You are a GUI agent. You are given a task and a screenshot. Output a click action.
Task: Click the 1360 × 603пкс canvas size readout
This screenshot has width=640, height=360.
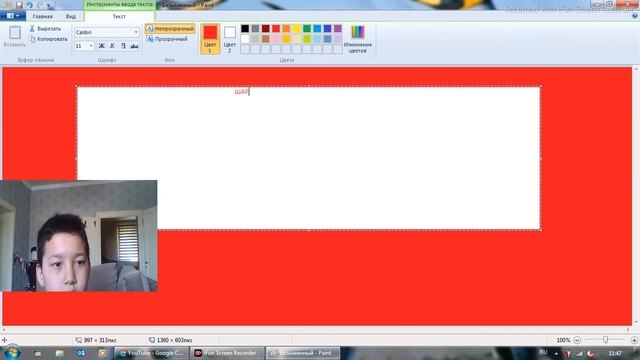click(x=174, y=340)
